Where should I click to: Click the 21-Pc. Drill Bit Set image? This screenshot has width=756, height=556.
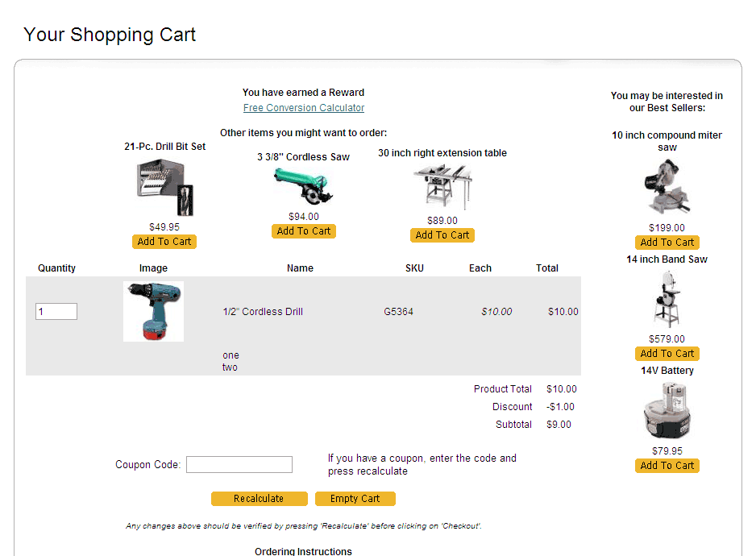coord(164,188)
